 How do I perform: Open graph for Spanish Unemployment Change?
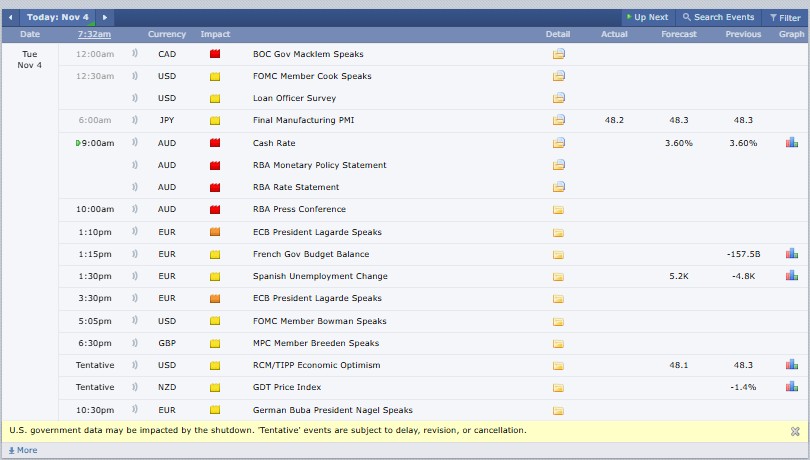coord(791,276)
